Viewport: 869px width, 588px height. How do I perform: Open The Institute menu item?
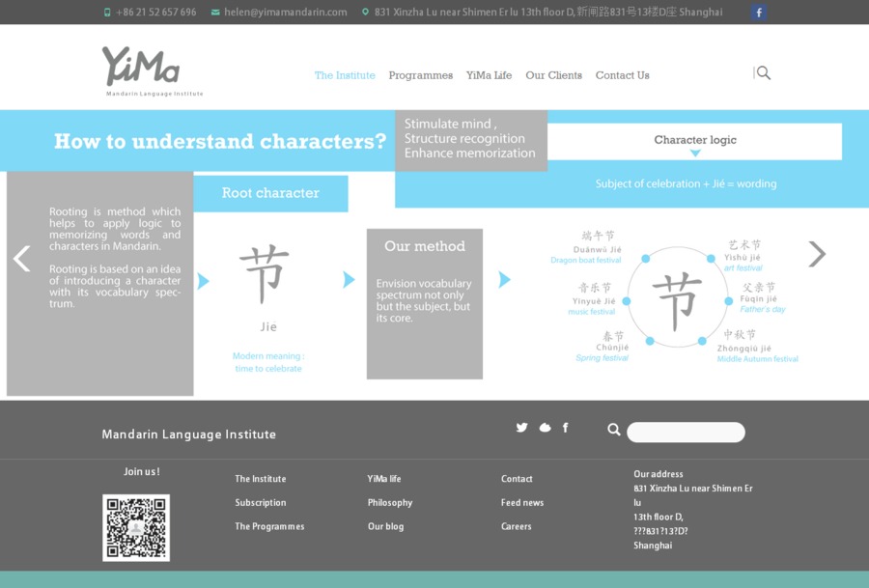(x=345, y=75)
